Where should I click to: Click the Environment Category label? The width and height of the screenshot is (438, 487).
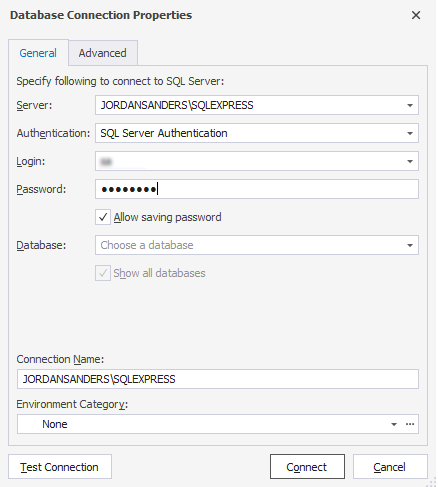point(72,404)
